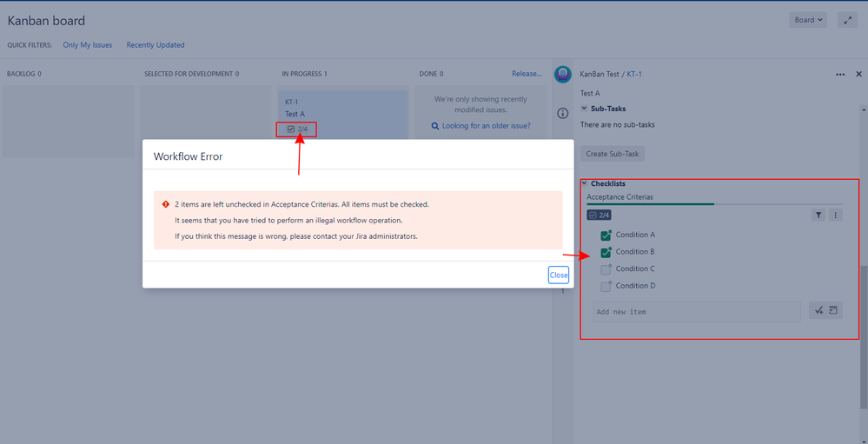Click the Condition C label text

pyautogui.click(x=635, y=268)
